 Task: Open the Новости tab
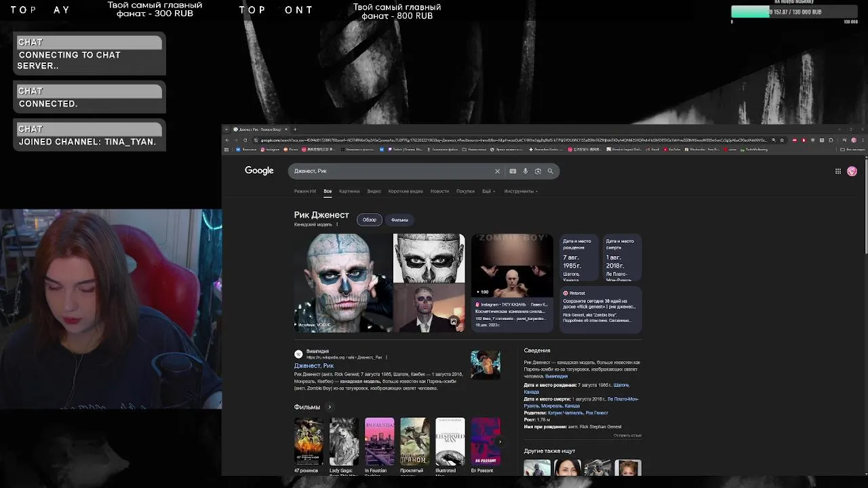pos(439,191)
